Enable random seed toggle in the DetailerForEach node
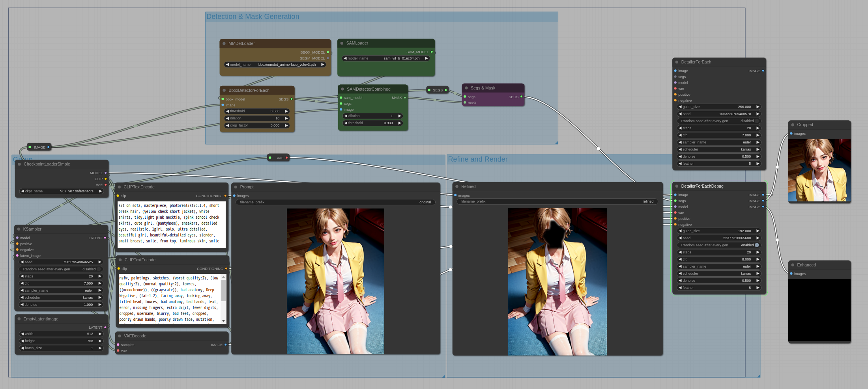 [718, 121]
